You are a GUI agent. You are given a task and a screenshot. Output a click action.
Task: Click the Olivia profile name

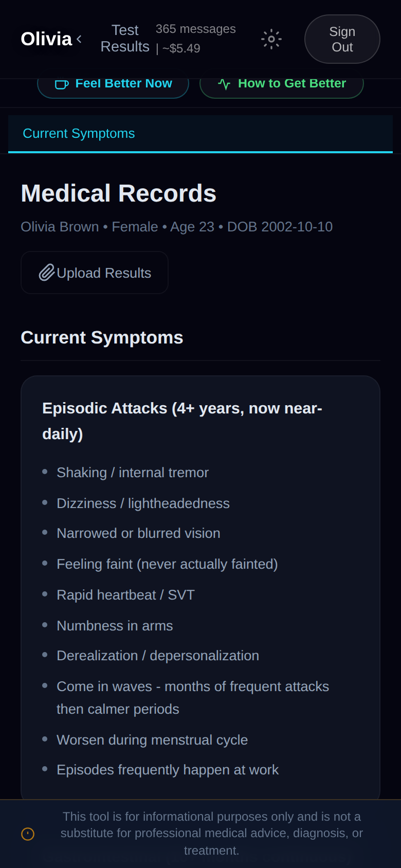coord(46,39)
